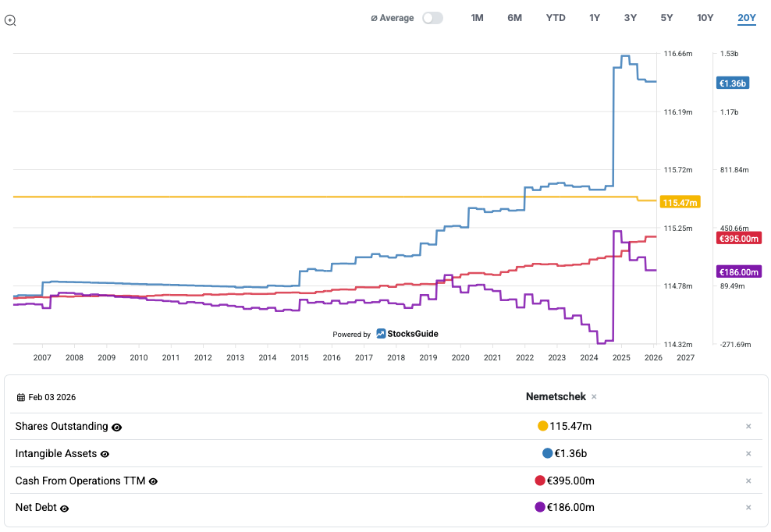Remove the Shares Outstanding row
Image resolution: width=771 pixels, height=532 pixels.
click(x=748, y=427)
